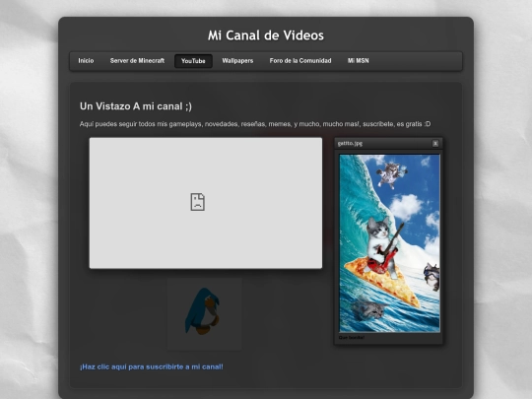Click the gatito.jpg panel title
Viewport: 532px width, 399px height.
350,144
